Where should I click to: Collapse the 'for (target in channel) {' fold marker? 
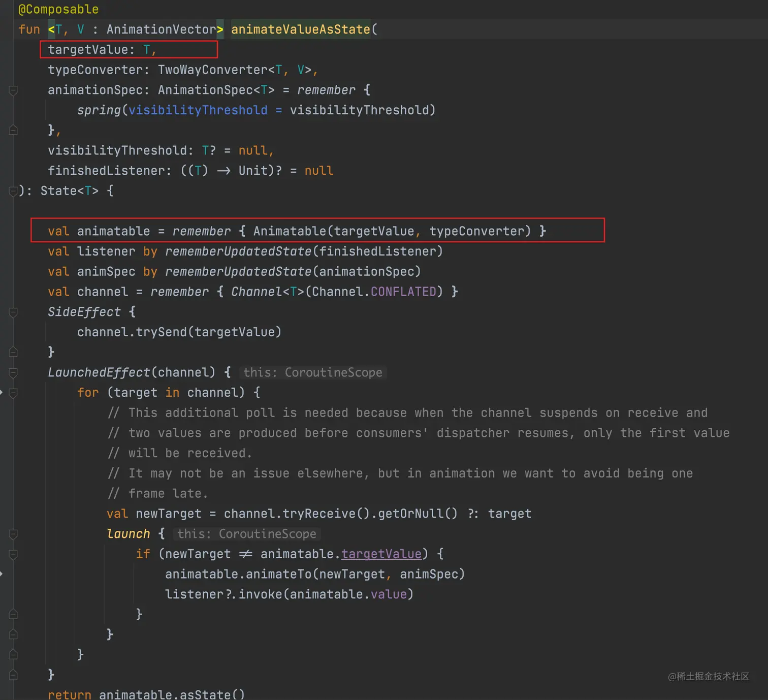coord(13,393)
